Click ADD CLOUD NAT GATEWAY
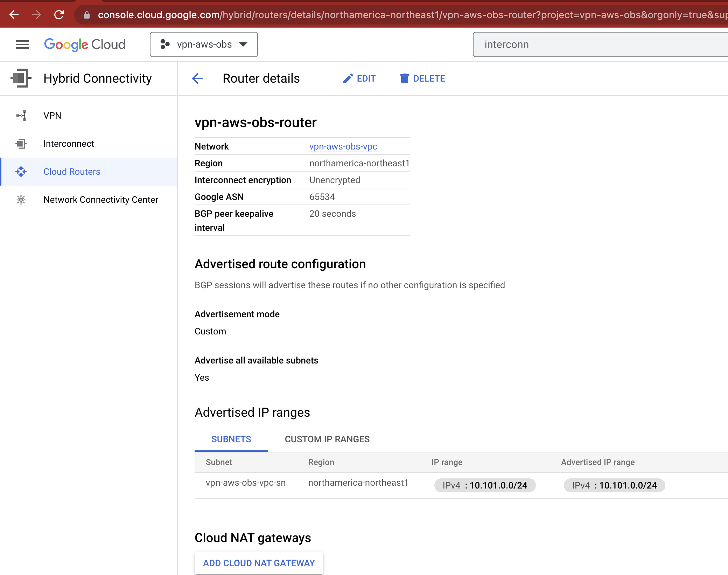The image size is (728, 575). point(259,563)
